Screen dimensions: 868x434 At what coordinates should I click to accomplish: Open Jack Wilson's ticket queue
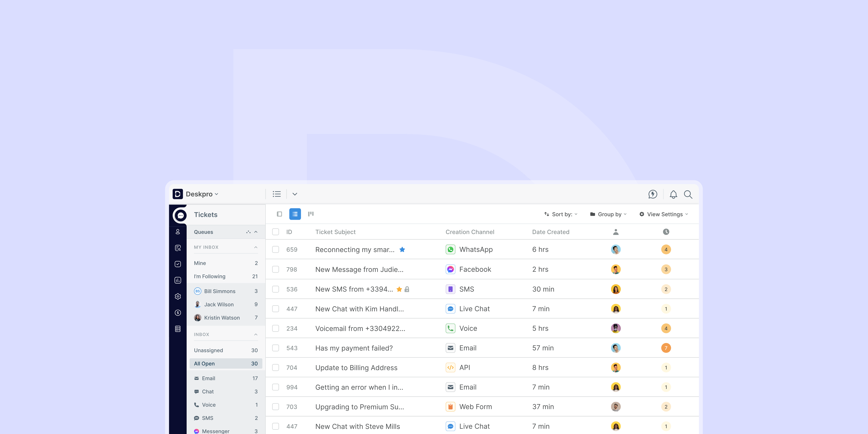(x=219, y=304)
